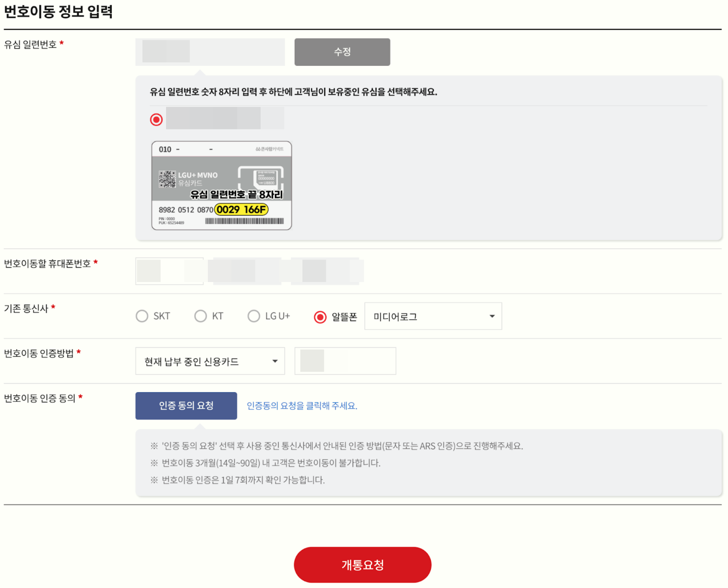Click first phone number prefix field
The height and width of the screenshot is (588, 728).
tap(169, 271)
